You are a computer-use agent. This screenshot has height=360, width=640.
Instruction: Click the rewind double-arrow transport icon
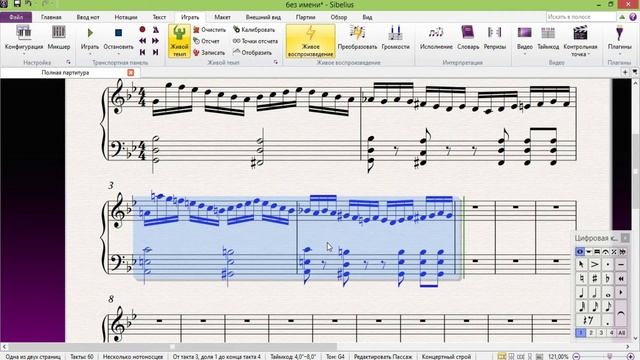[x=142, y=41]
